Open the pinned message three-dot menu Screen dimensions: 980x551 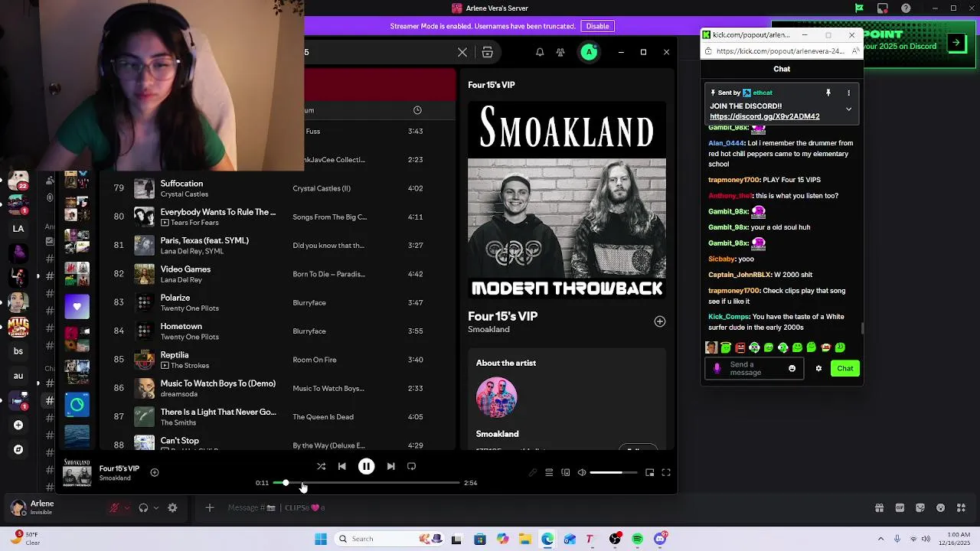[848, 93]
